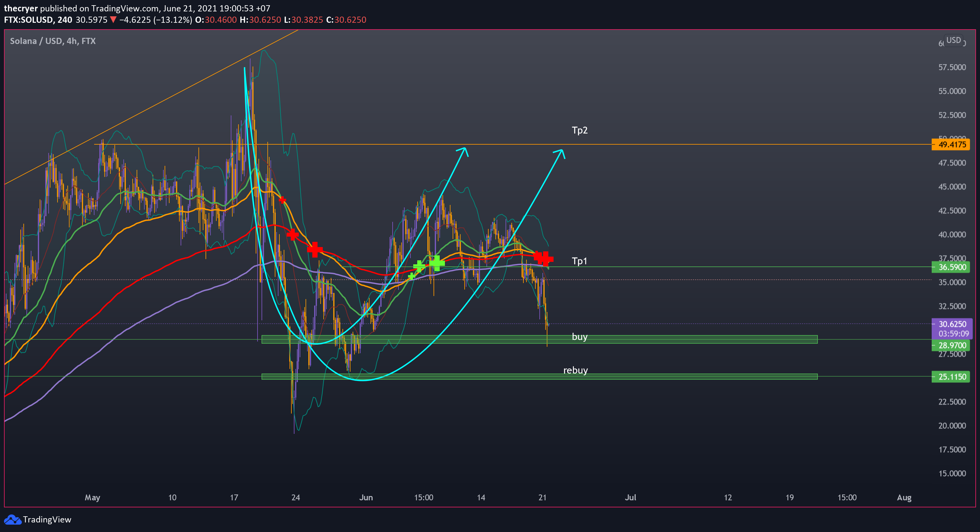This screenshot has width=980, height=532.
Task: Click the 22.5000 price scale value
Action: 952,402
